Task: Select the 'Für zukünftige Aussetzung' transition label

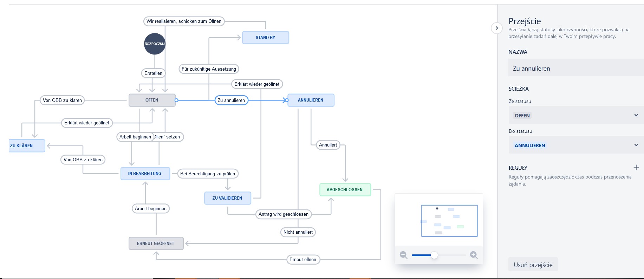Action: [209, 69]
